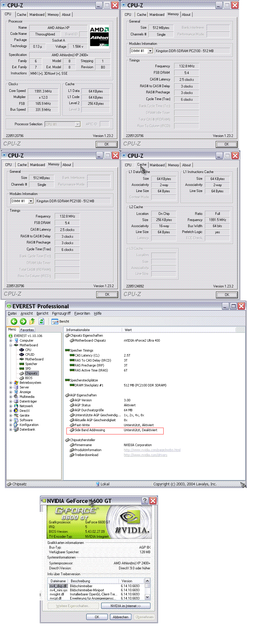Select CPU under Motherboard in EVEREST tree
This screenshot has width=264, height=644.
(x=28, y=350)
